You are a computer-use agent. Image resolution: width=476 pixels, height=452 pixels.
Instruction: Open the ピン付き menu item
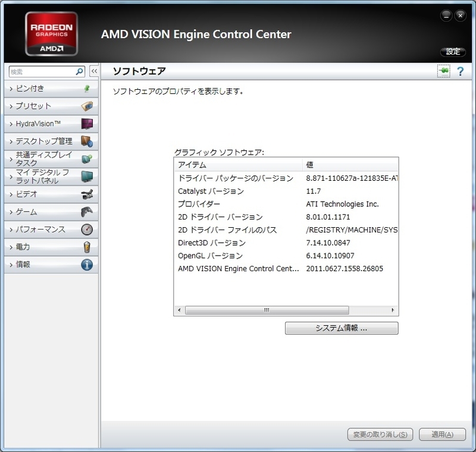click(x=51, y=89)
